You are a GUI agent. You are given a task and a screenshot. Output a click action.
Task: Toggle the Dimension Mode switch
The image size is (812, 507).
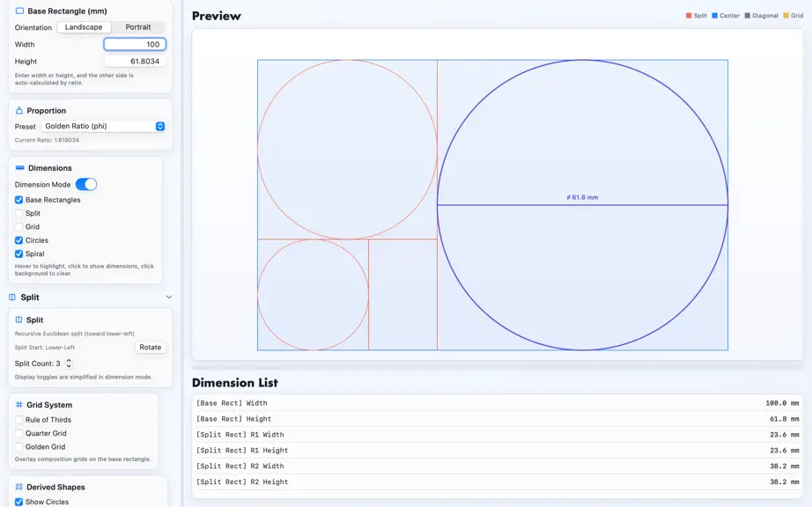[86, 184]
